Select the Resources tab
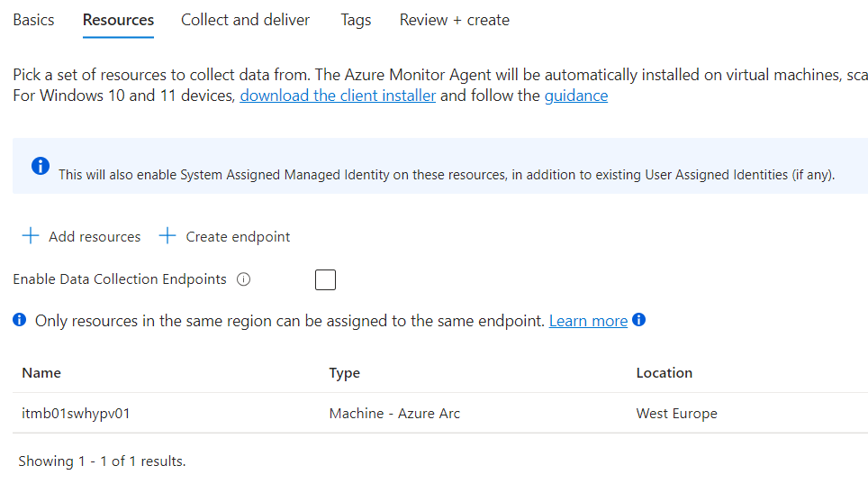868x484 pixels. [x=118, y=20]
